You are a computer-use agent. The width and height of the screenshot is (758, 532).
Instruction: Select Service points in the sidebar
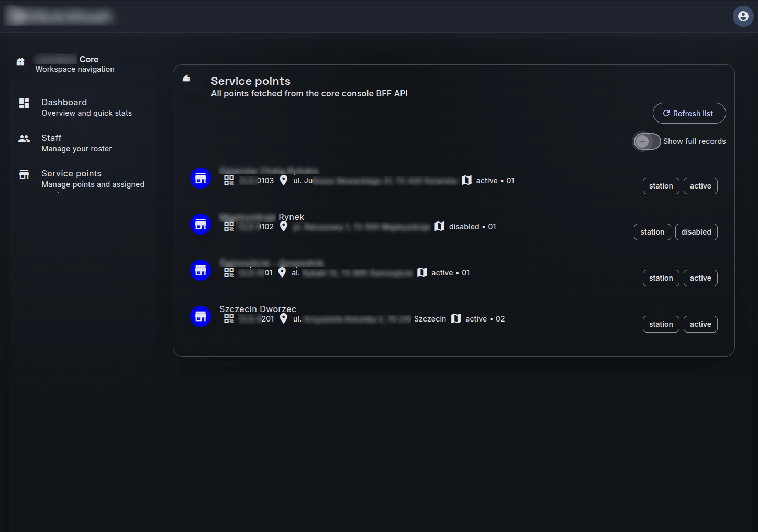click(x=72, y=174)
